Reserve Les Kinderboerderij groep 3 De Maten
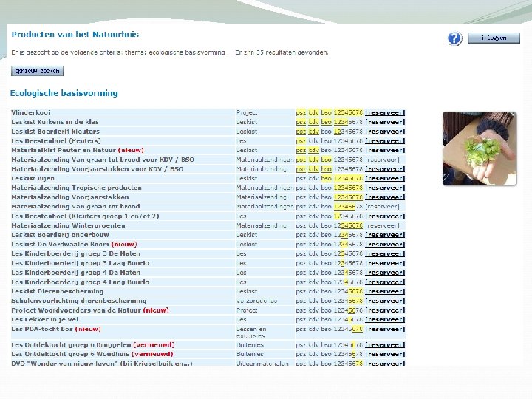 coord(385,253)
